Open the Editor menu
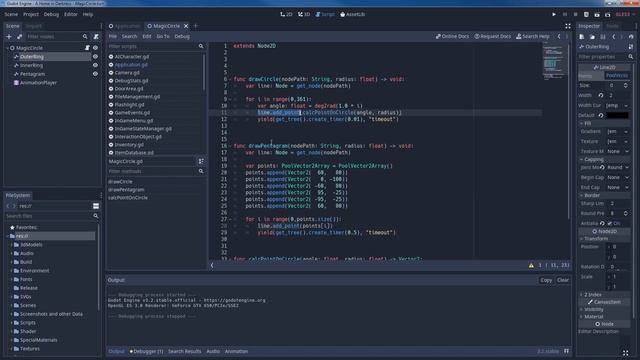640x360 pixels. pos(71,14)
